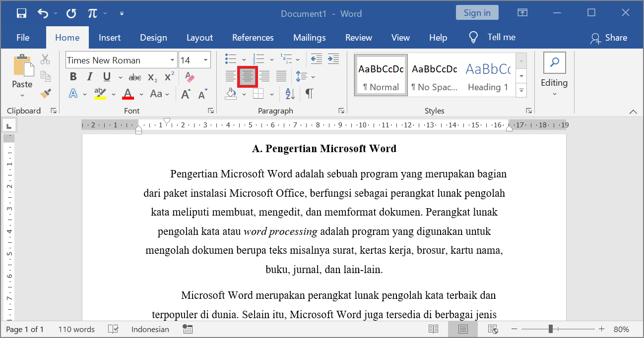This screenshot has height=338, width=644.
Task: Clear all formatting from text
Action: (x=190, y=77)
